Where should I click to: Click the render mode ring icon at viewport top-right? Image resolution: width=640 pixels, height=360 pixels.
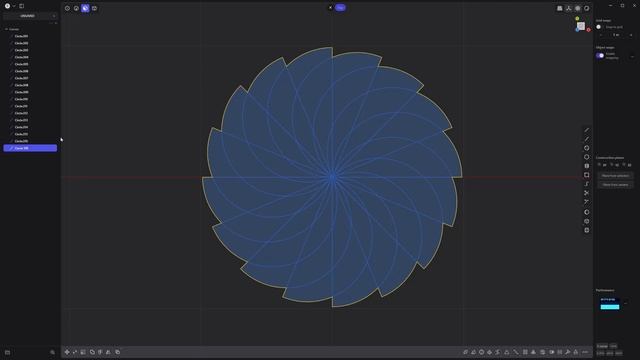(x=587, y=8)
